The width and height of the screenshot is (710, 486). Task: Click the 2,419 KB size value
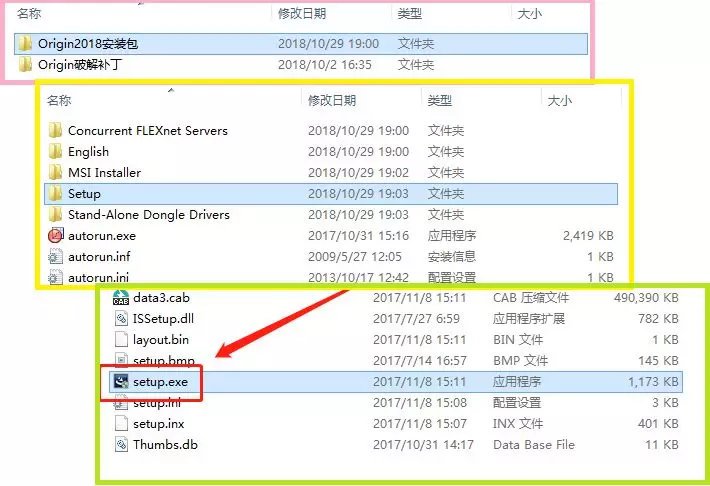pos(588,236)
